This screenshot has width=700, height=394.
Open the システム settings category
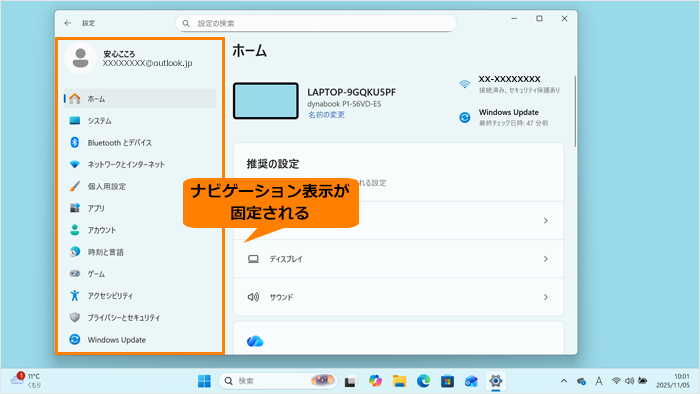(x=140, y=120)
